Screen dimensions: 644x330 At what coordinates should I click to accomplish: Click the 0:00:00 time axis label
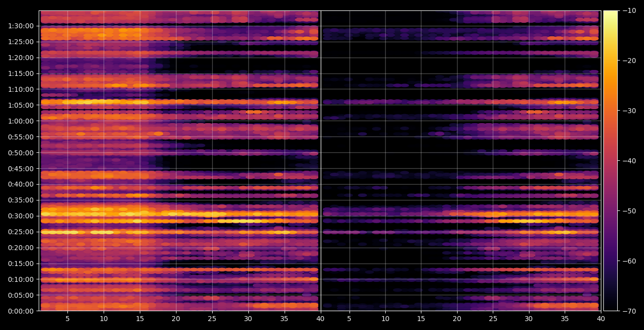click(x=21, y=311)
